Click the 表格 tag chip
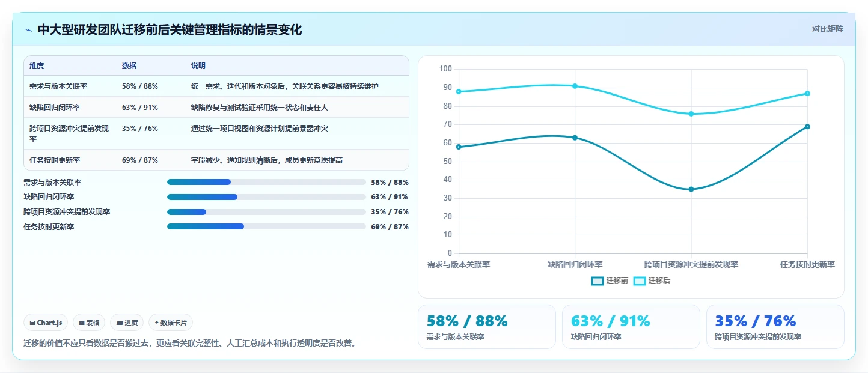This screenshot has height=373, width=868. pyautogui.click(x=89, y=323)
